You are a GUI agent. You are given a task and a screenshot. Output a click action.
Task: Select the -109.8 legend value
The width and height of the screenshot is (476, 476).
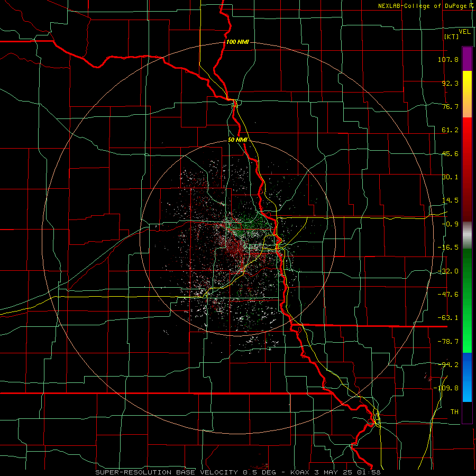coord(446,388)
